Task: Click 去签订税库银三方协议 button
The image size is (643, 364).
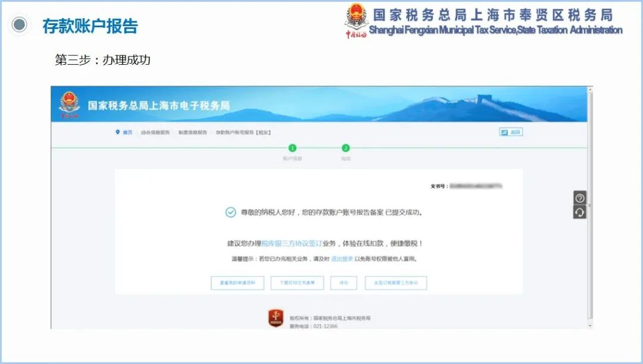Action: (396, 283)
